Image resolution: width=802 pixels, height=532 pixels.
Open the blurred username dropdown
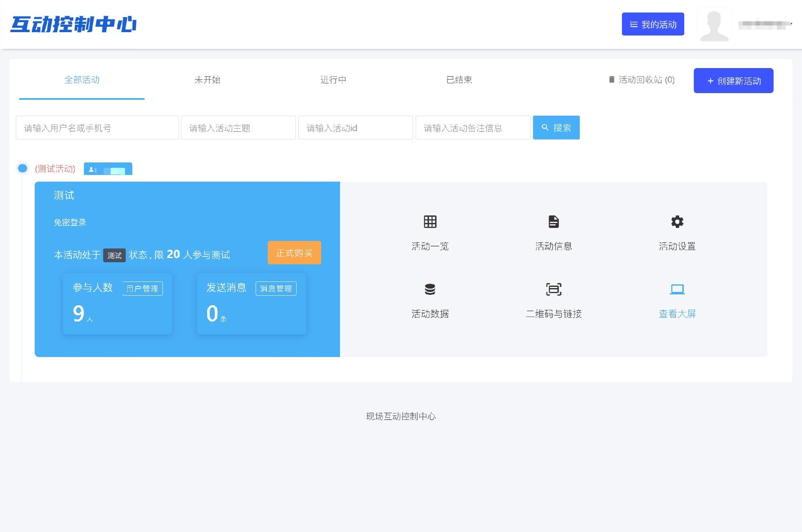click(x=765, y=25)
